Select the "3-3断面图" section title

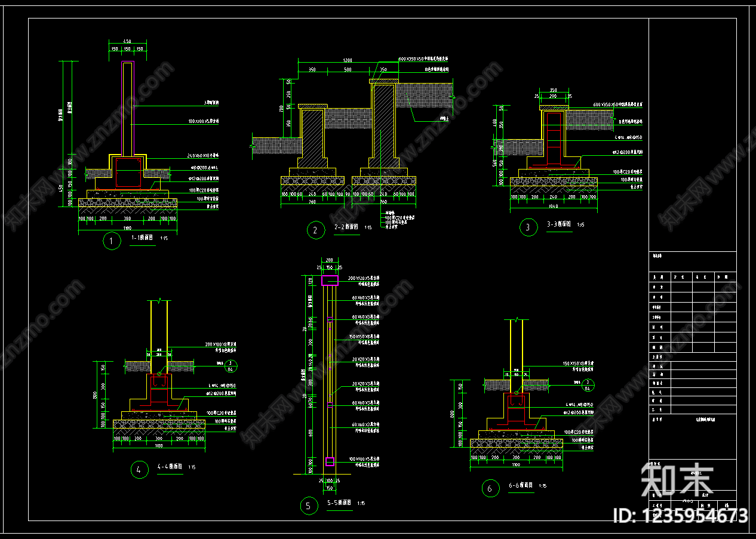click(558, 224)
